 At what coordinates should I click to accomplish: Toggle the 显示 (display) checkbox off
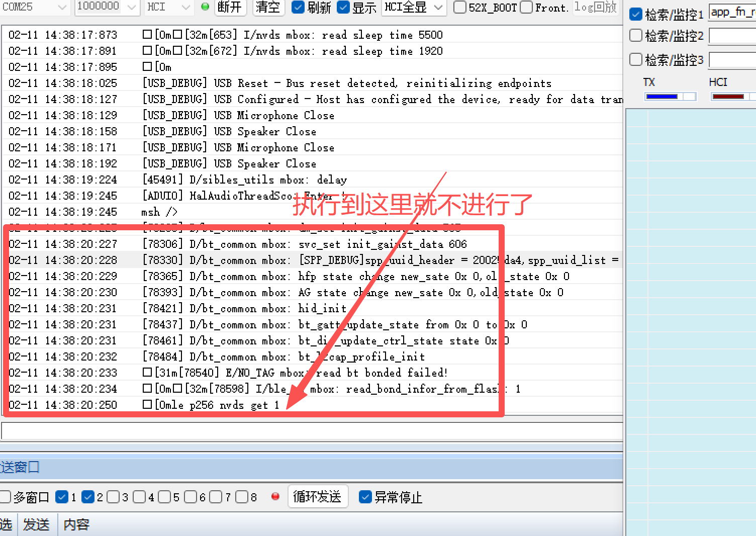click(x=343, y=8)
